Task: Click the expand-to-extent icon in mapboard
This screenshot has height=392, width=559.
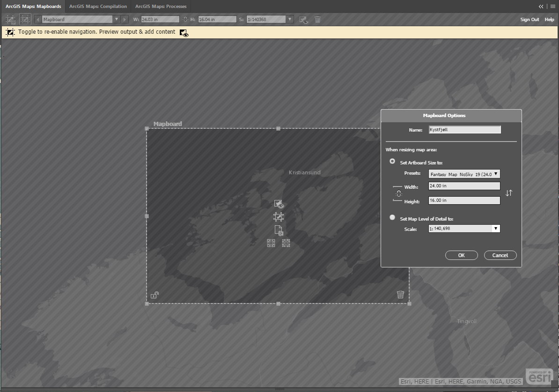Action: (x=271, y=243)
